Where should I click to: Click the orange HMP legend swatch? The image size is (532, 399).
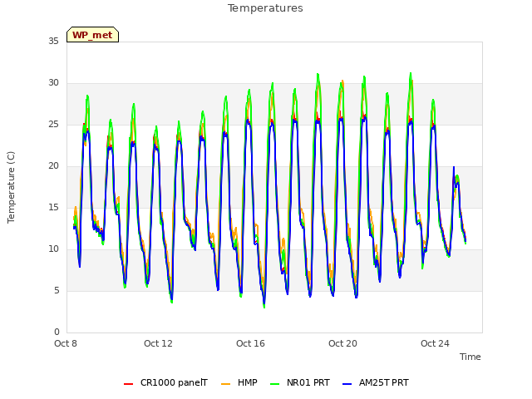225,384
